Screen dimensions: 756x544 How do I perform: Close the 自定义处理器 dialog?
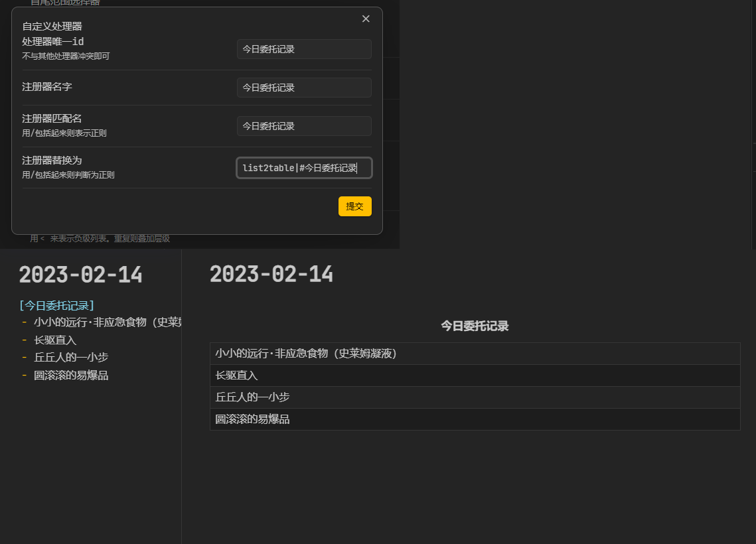[366, 19]
